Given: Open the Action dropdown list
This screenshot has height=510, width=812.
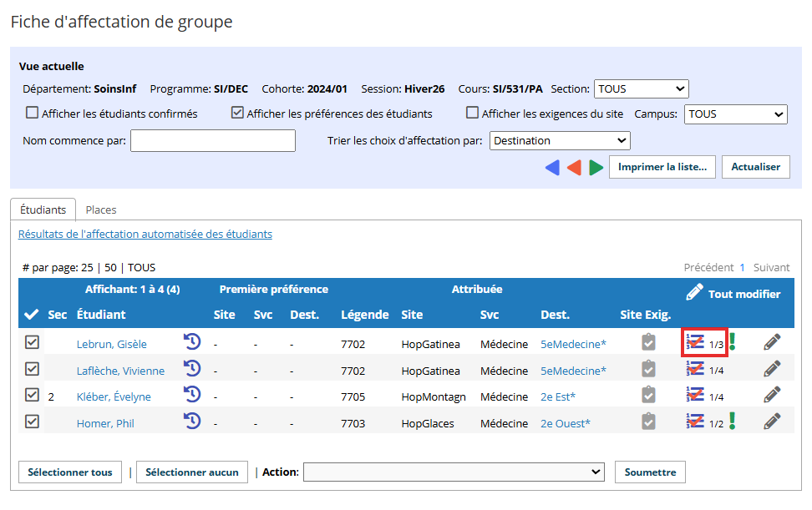Looking at the screenshot, I should (454, 472).
